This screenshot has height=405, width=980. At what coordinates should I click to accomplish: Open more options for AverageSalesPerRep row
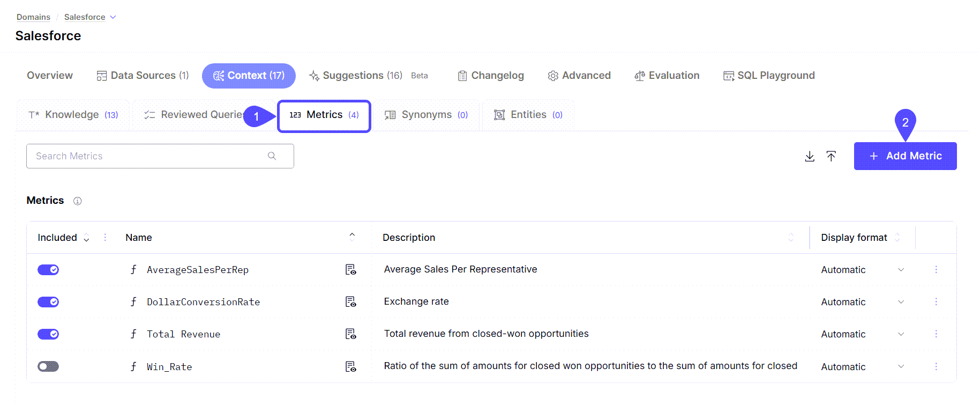(x=936, y=270)
